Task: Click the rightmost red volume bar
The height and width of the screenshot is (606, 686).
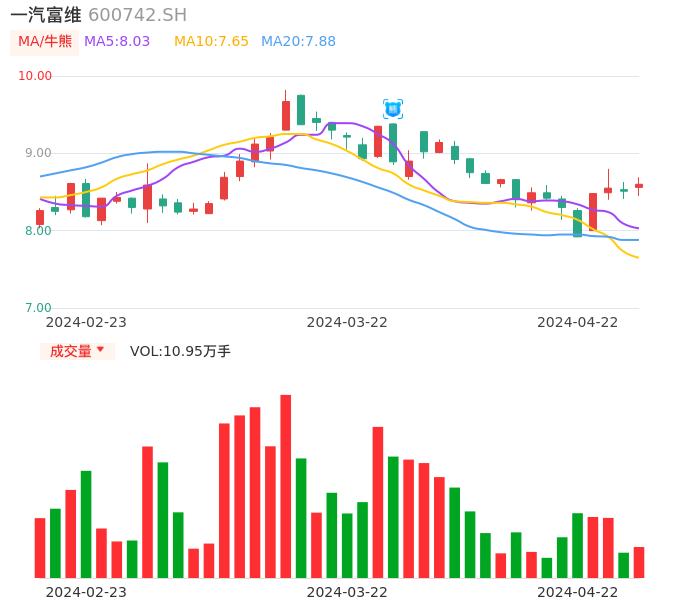Action: tap(639, 562)
